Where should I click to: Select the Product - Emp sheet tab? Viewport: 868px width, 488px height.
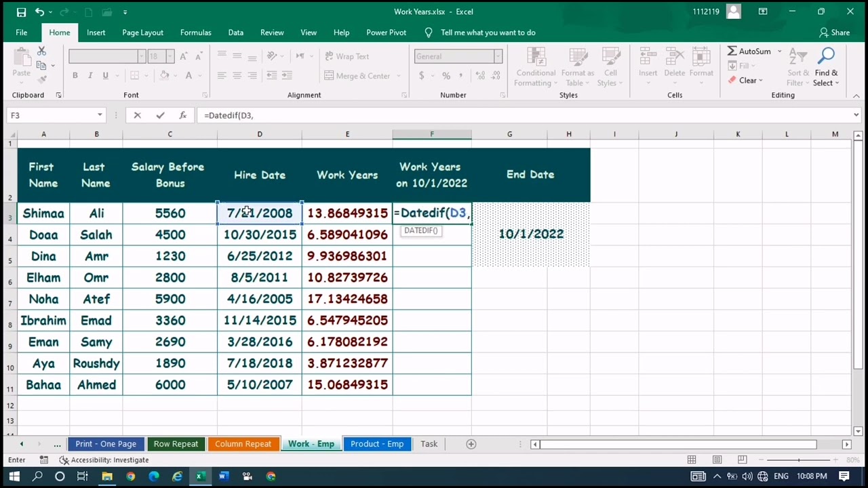tap(377, 444)
